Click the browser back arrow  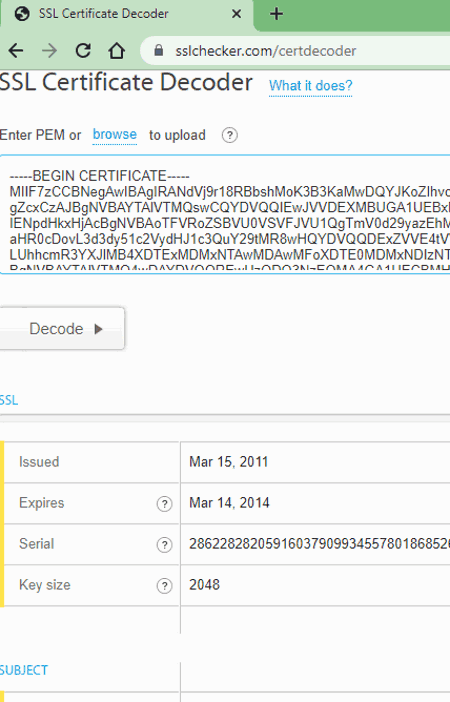point(16,51)
